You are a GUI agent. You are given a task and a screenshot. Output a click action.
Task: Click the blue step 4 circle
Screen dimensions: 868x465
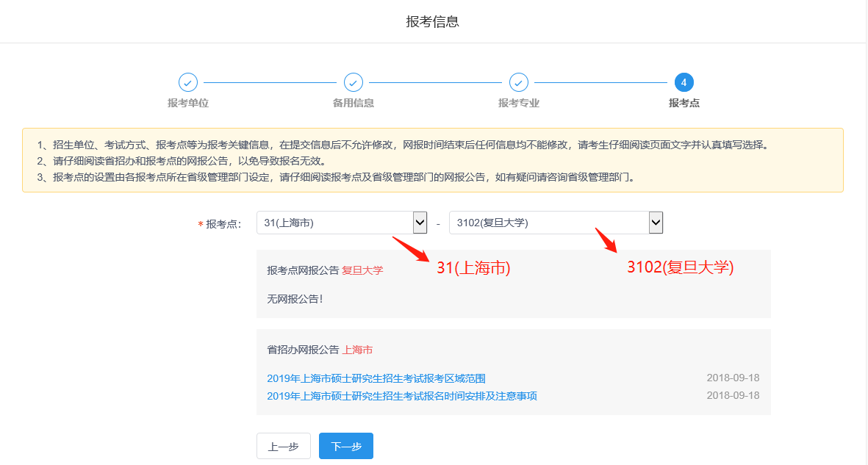pos(684,82)
